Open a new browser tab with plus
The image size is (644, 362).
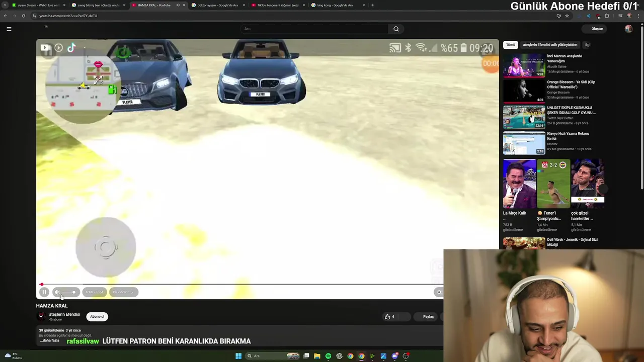[372, 5]
